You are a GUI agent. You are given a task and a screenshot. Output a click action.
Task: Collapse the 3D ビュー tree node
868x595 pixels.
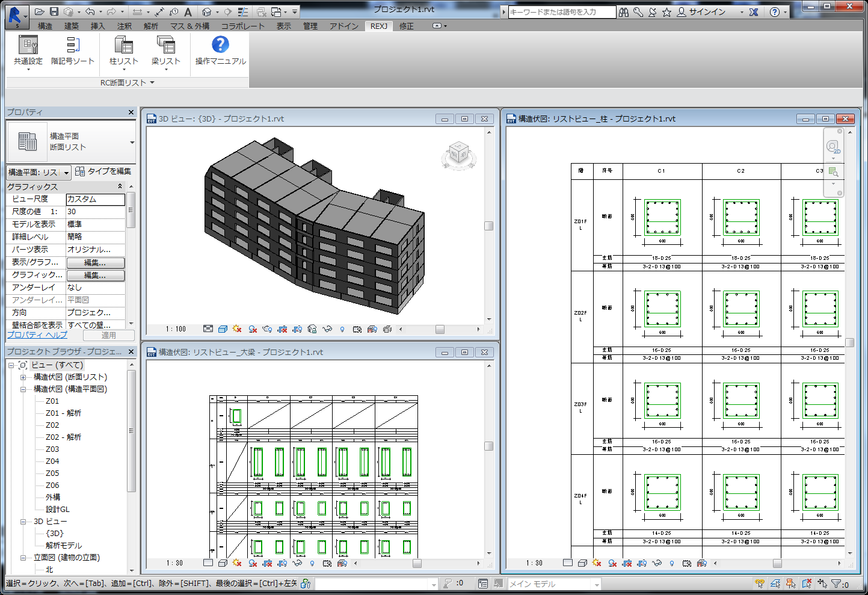click(x=23, y=522)
